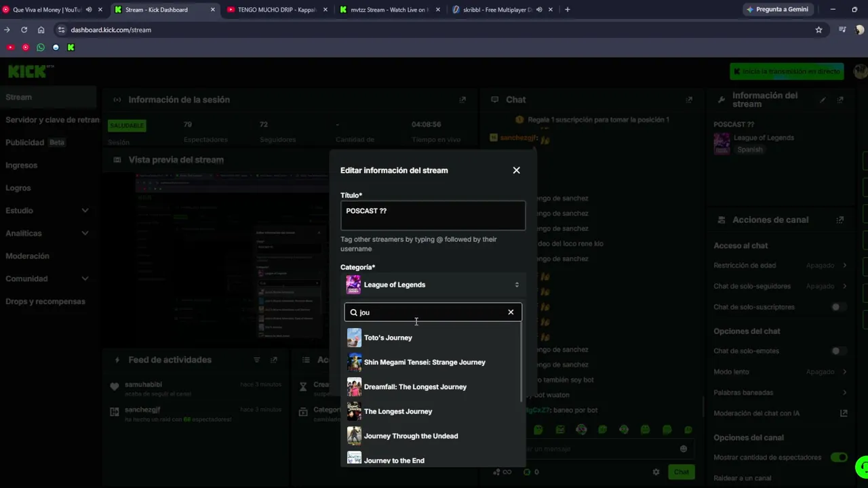Screen dimensions: 868x488
Task: Open Moderación del chat con IA link
Action: pyautogui.click(x=780, y=413)
